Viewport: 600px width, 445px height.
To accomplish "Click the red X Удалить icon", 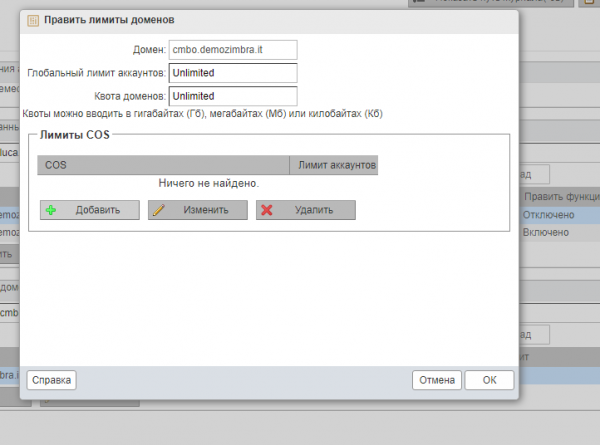I will coord(267,210).
